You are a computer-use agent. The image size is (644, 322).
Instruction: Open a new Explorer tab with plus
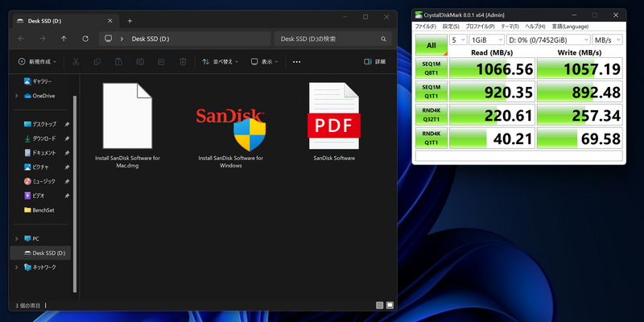(x=130, y=21)
